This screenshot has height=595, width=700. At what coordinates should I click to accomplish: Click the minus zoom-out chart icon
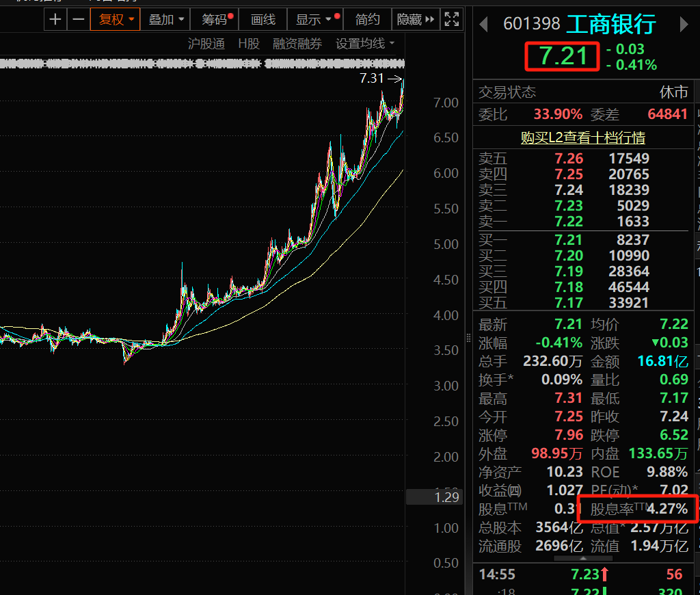click(79, 19)
